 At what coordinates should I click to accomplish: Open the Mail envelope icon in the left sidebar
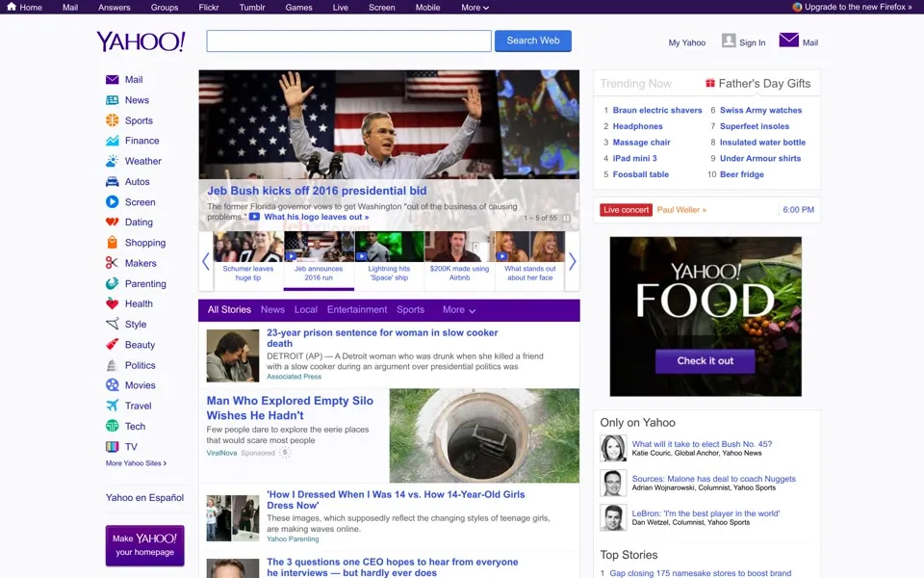click(112, 80)
